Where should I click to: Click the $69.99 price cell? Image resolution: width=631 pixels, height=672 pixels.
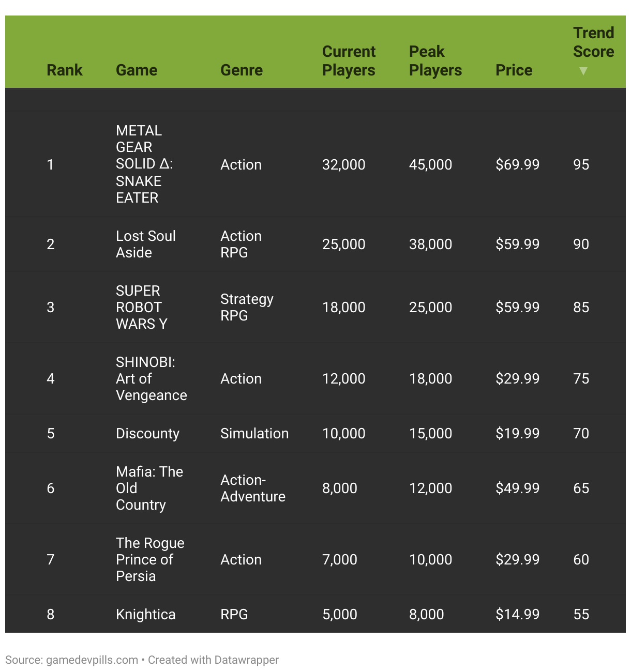[517, 164]
